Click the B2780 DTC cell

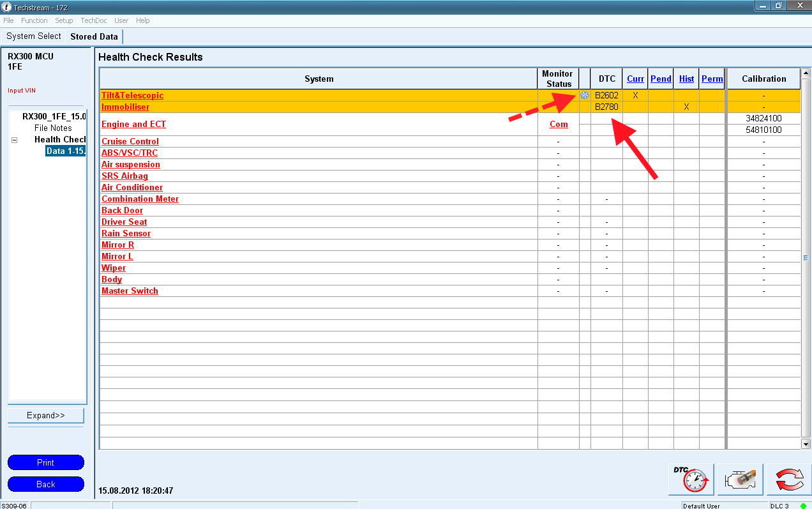606,107
